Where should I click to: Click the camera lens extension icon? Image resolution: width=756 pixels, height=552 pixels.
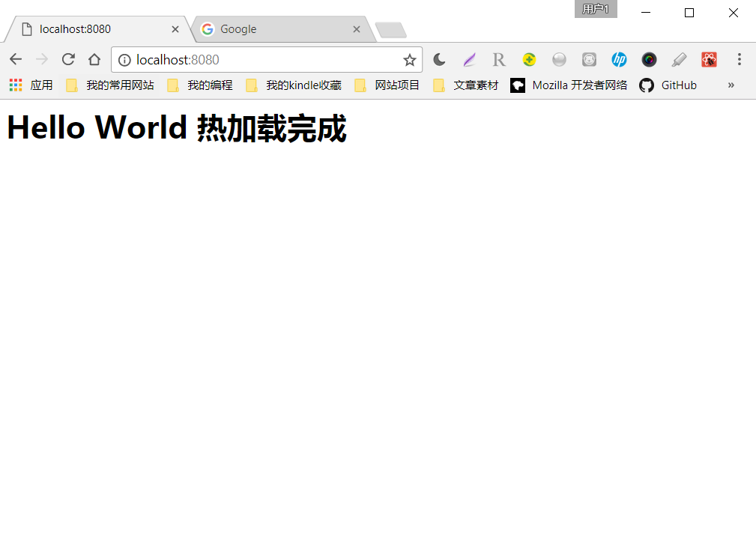pyautogui.click(x=649, y=59)
